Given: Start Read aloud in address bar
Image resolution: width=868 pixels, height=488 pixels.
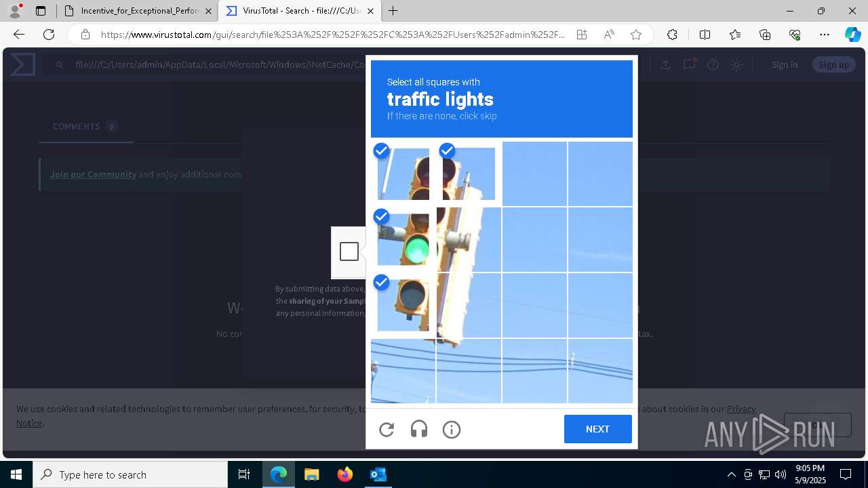Looking at the screenshot, I should click(x=609, y=35).
